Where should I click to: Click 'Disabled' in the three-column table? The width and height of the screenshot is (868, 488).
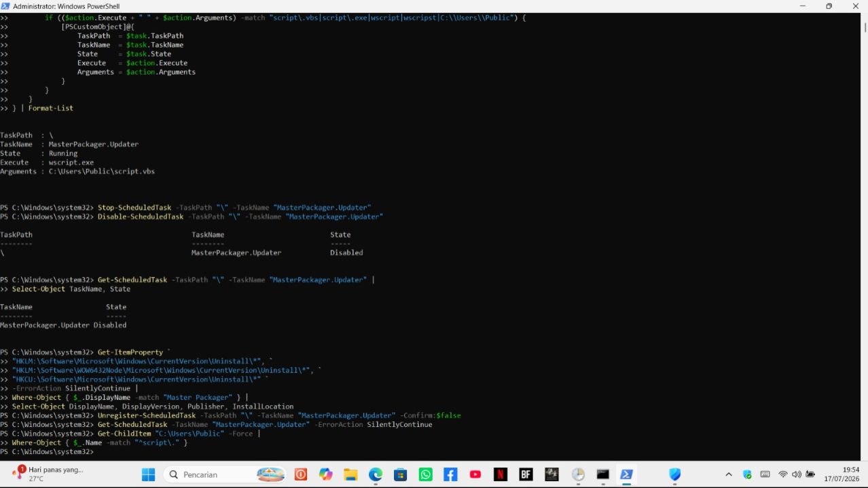coord(346,252)
